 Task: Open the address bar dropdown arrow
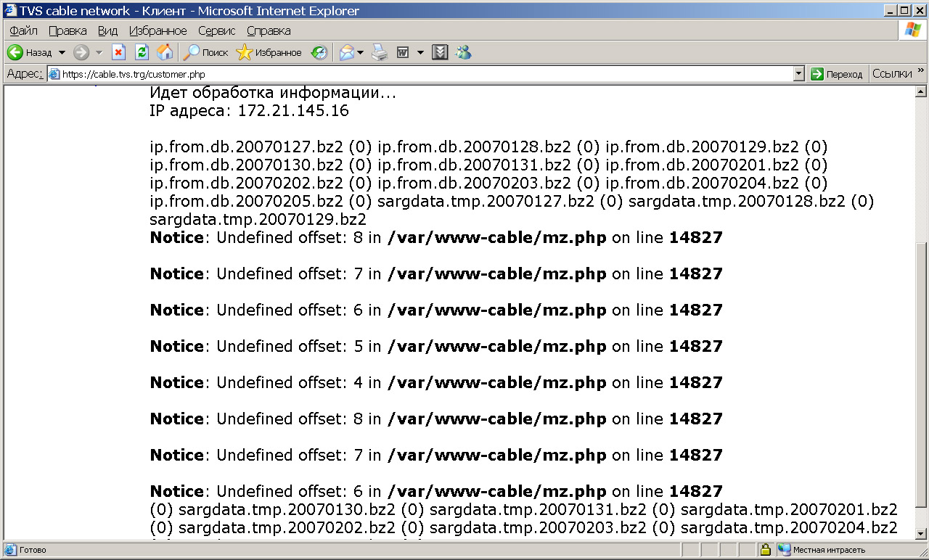point(799,74)
